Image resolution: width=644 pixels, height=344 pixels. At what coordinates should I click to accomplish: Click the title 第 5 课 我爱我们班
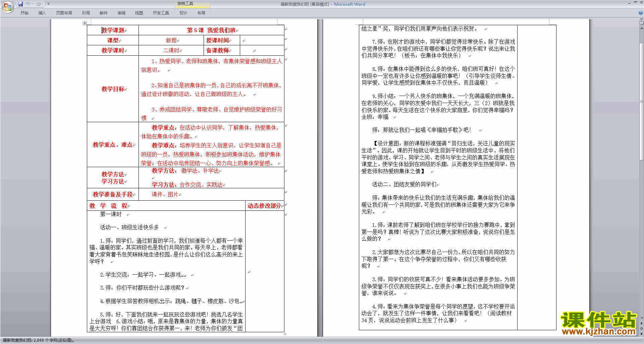click(x=211, y=30)
